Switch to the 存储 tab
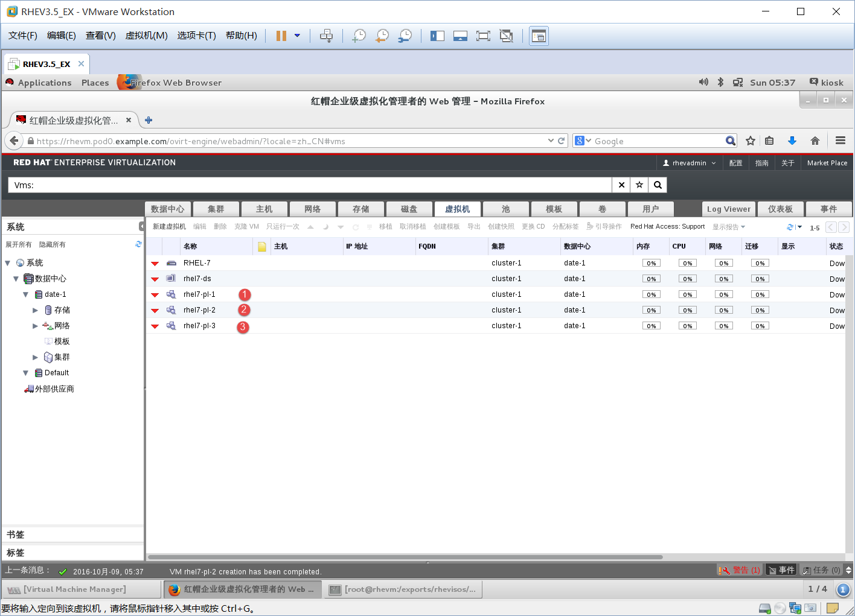The height and width of the screenshot is (616, 855). [x=360, y=209]
